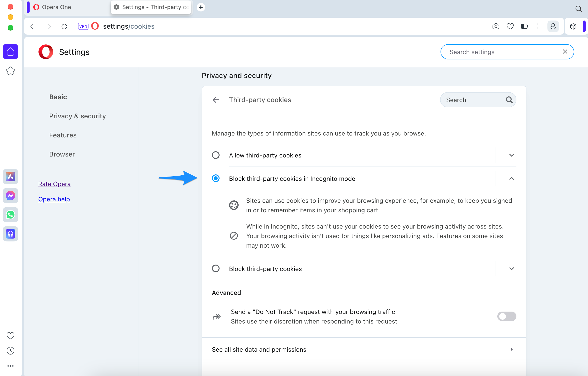Open See all site data and permissions

259,349
